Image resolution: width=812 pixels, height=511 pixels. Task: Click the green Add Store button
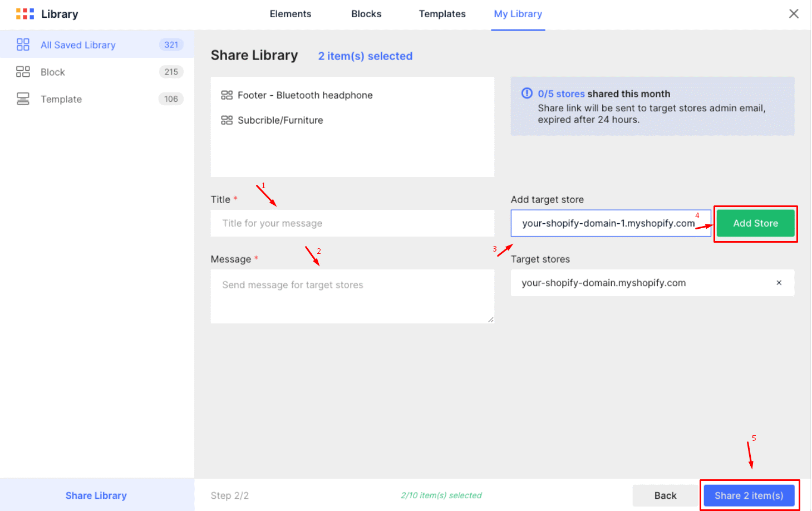tap(755, 223)
